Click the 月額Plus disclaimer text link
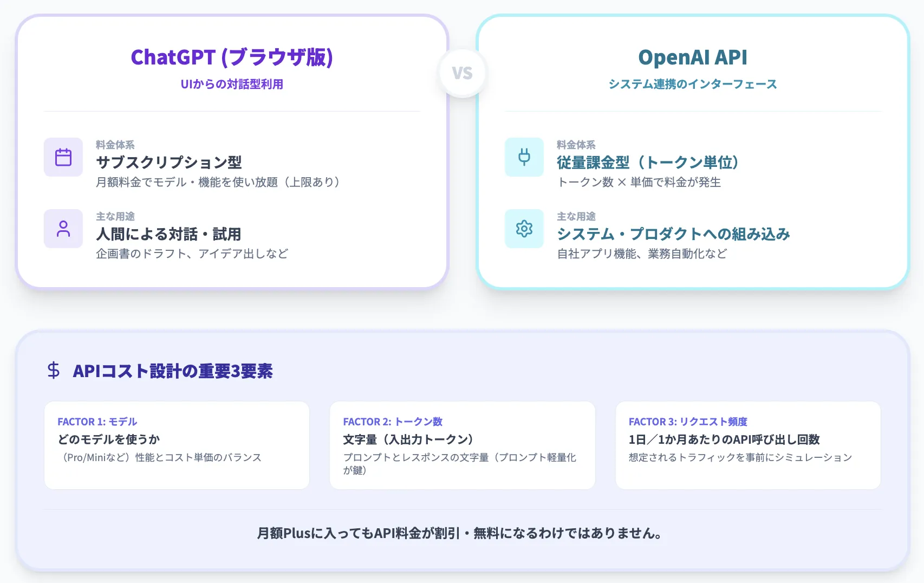Viewport: 924px width, 583px height. click(x=461, y=533)
